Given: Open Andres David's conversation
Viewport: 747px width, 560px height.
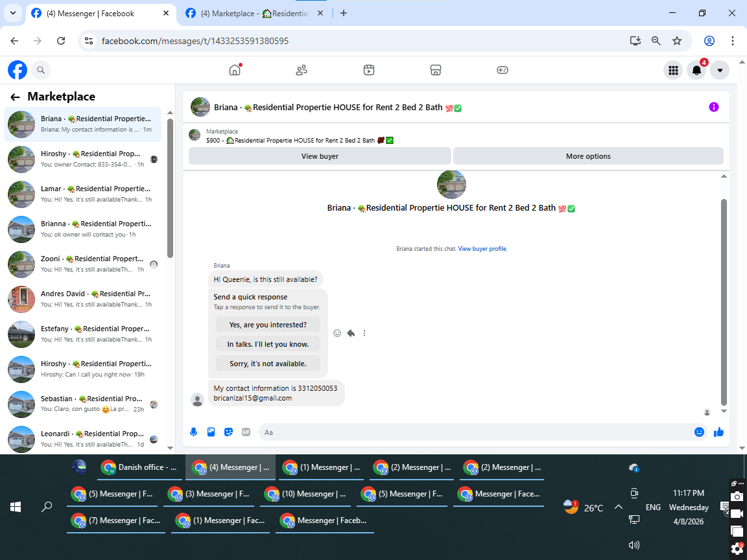Looking at the screenshot, I should tap(83, 299).
